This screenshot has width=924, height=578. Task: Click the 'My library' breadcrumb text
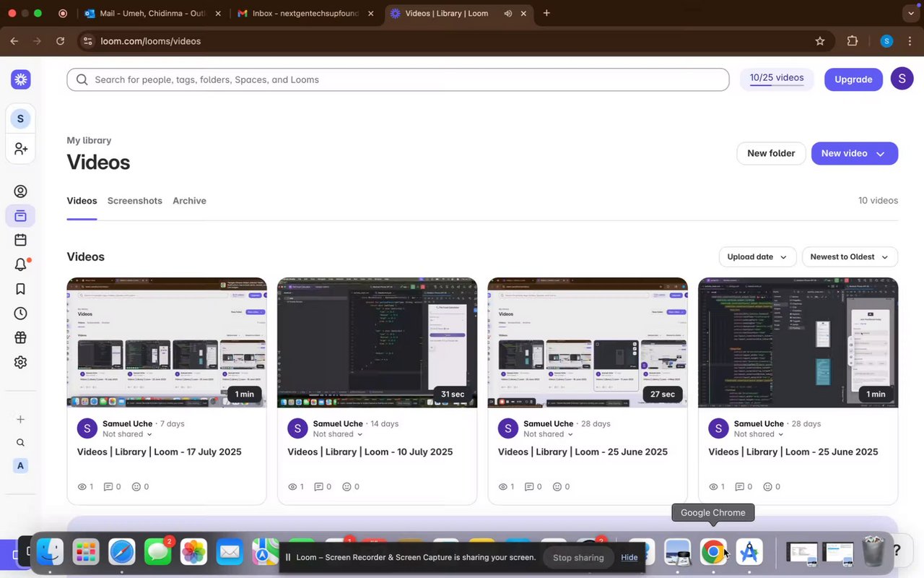click(89, 141)
